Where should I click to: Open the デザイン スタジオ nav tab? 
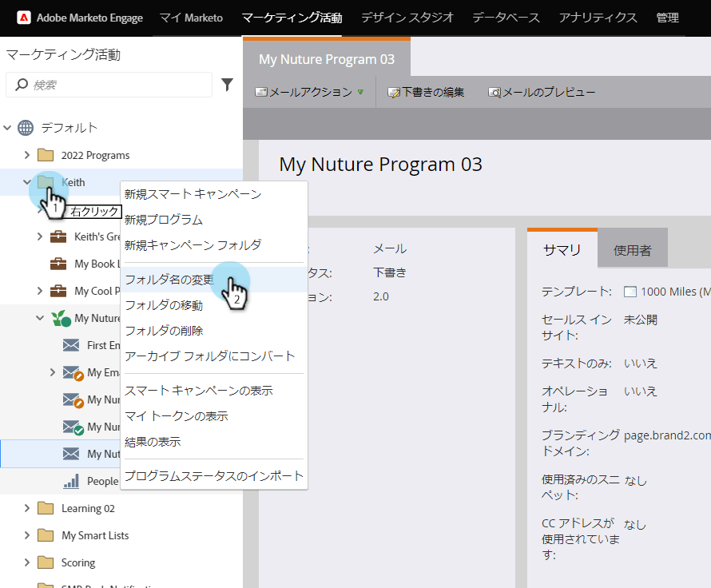(407, 18)
